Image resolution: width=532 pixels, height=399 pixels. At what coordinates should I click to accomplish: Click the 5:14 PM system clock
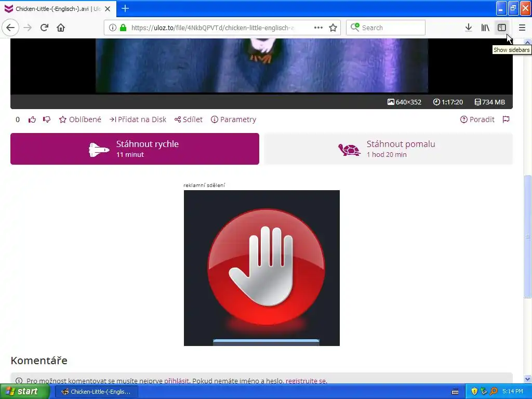click(513, 392)
